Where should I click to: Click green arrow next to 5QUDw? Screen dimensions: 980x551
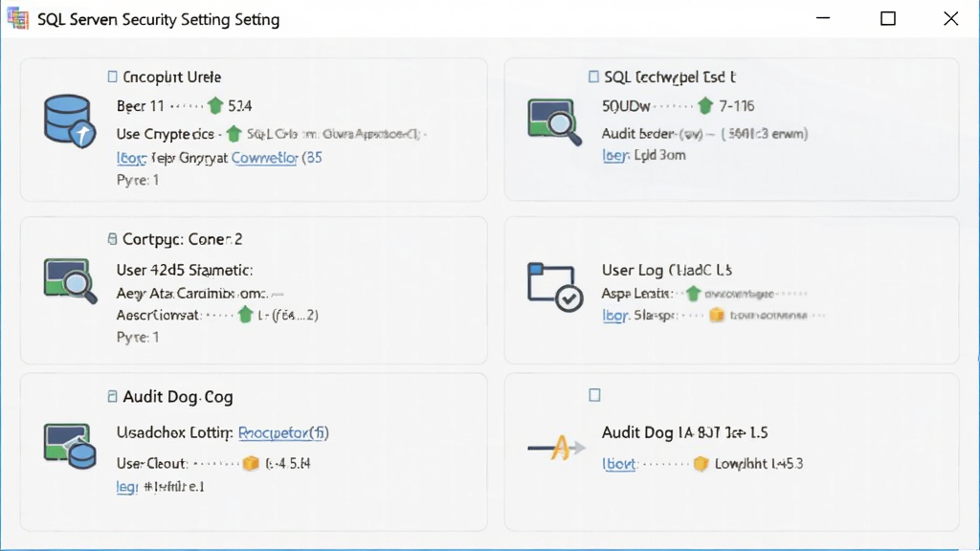click(705, 105)
